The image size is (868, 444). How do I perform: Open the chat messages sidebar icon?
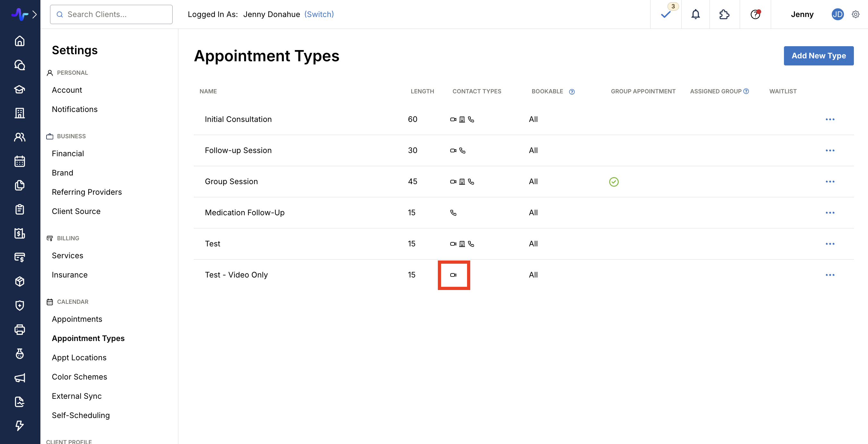coord(20,65)
